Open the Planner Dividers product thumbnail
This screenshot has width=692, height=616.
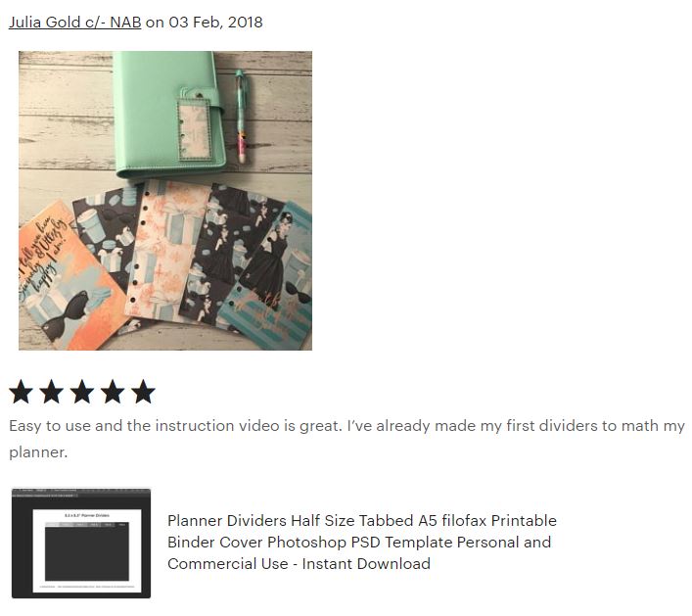(81, 544)
